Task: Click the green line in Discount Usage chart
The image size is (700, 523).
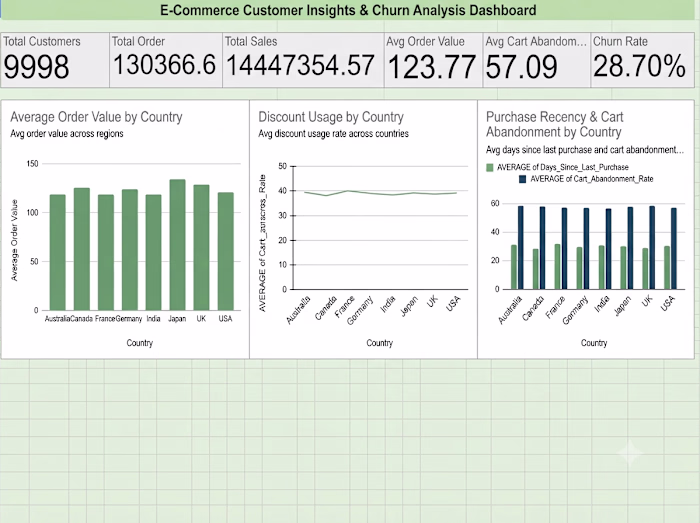Action: click(380, 193)
